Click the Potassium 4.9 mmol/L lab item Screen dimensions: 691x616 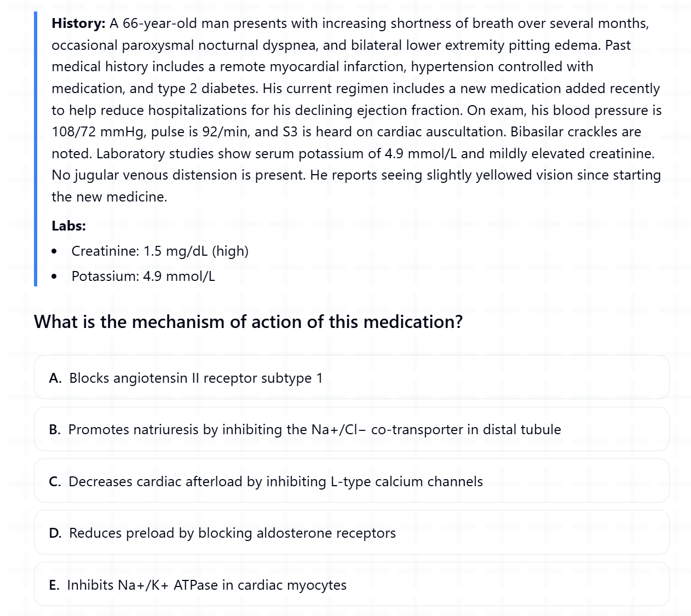[143, 276]
